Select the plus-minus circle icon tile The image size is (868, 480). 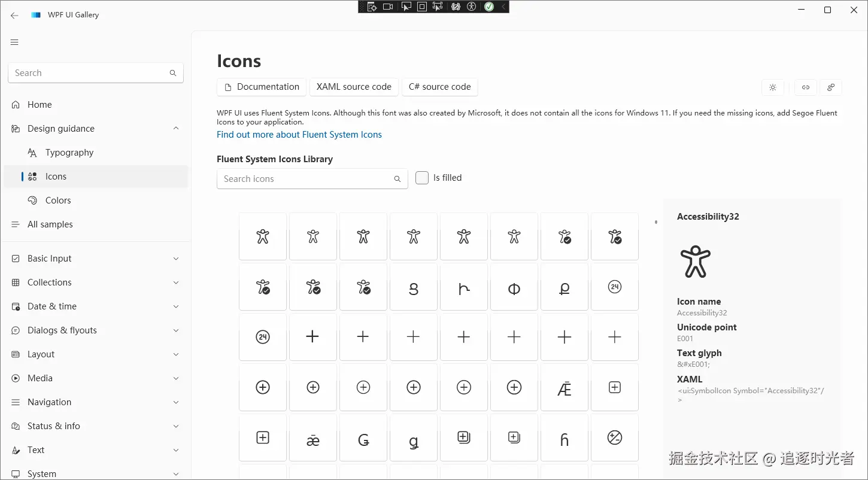[x=615, y=438]
